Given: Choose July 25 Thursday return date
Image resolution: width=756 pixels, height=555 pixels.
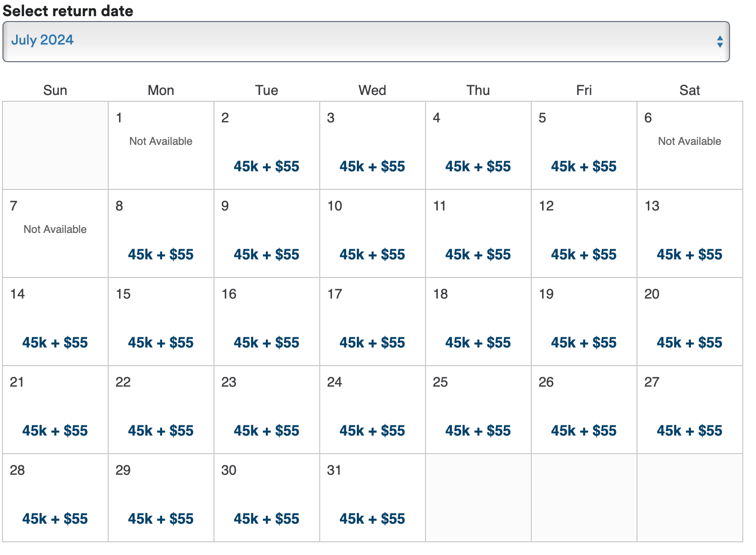Looking at the screenshot, I should coord(478,431).
